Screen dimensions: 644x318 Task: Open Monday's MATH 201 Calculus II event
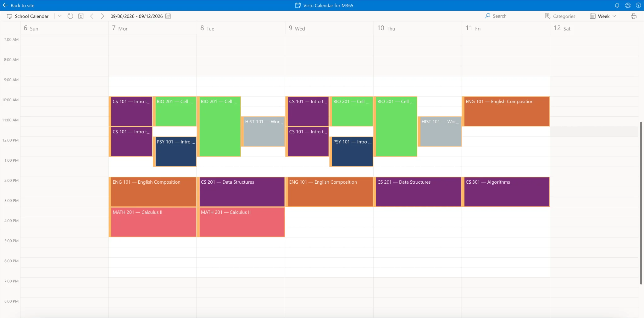coord(153,222)
